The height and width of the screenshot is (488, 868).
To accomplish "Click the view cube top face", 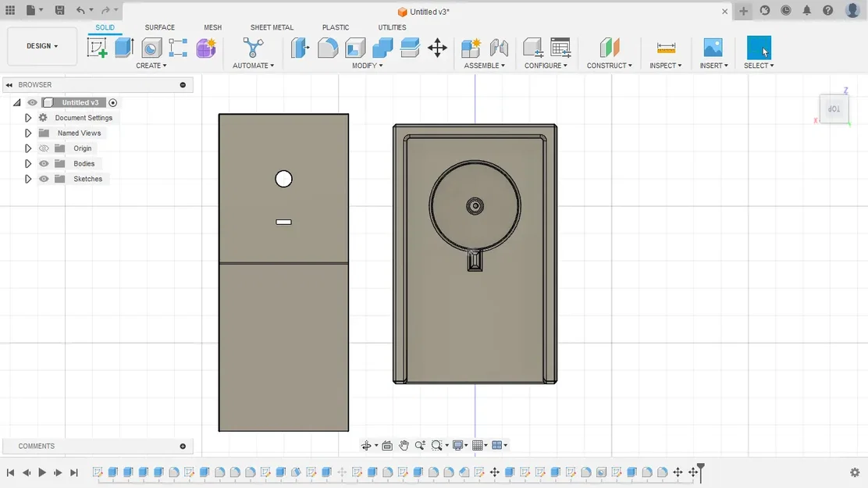I will pyautogui.click(x=834, y=109).
